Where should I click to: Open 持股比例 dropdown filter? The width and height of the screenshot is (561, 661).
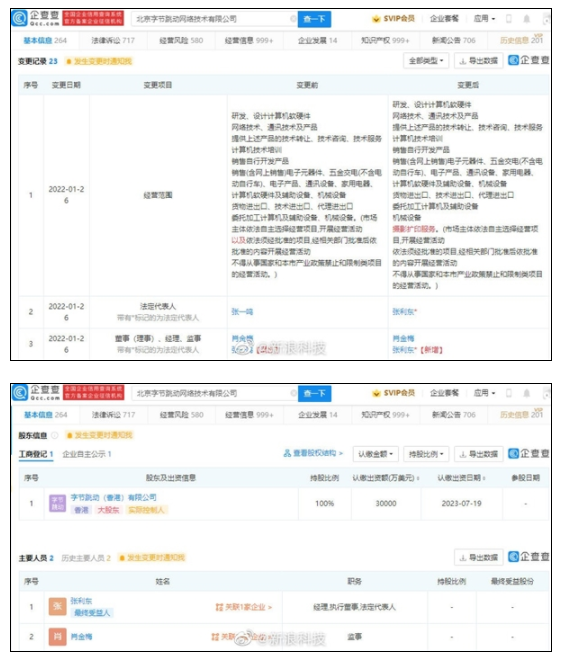[x=426, y=454]
